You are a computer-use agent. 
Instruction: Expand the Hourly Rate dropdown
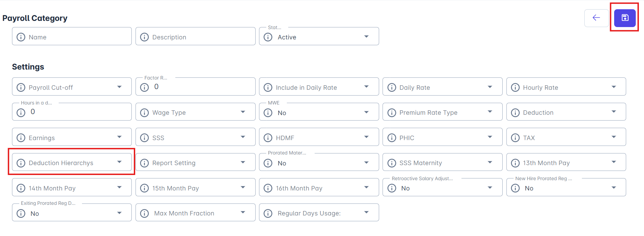click(613, 87)
